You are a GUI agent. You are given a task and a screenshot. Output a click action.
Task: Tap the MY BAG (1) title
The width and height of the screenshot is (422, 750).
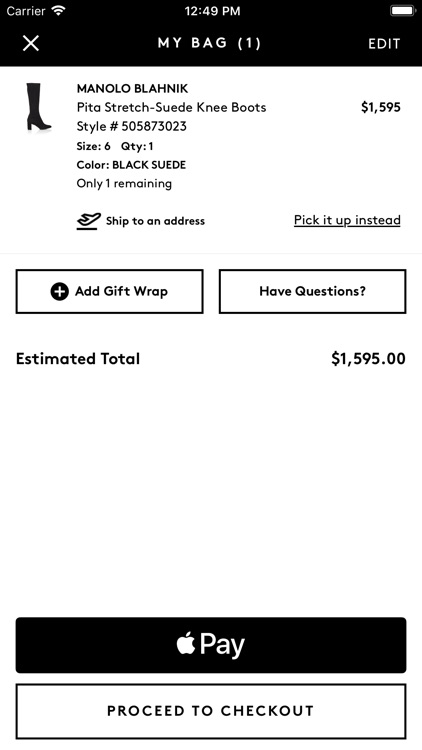[x=210, y=44]
